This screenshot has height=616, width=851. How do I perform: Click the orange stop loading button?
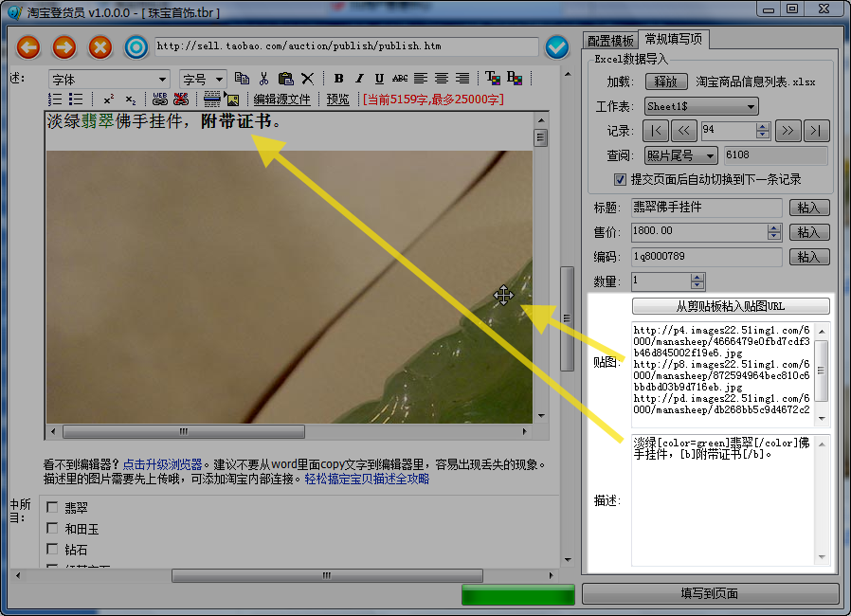[100, 47]
